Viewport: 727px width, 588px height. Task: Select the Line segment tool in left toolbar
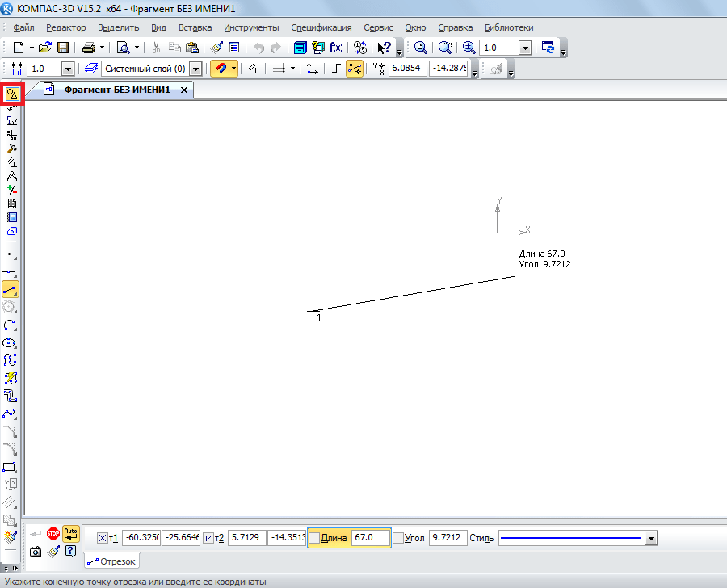coord(11,288)
